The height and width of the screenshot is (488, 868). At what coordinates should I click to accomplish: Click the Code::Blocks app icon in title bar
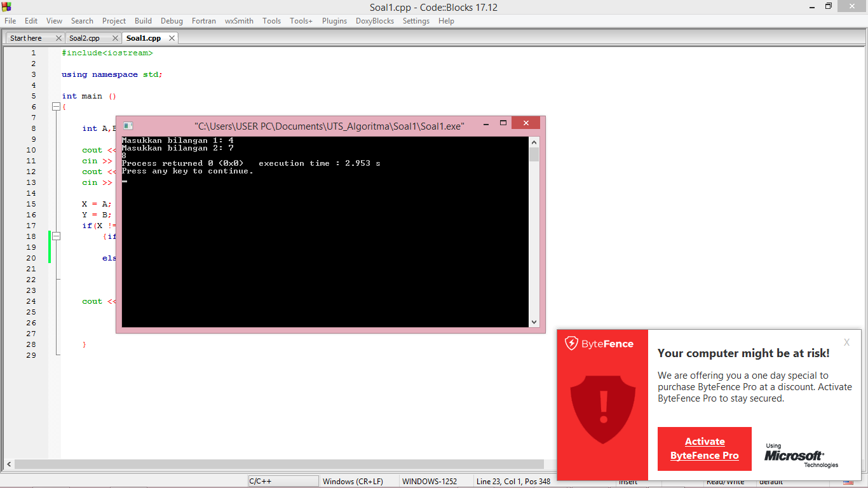tap(7, 7)
